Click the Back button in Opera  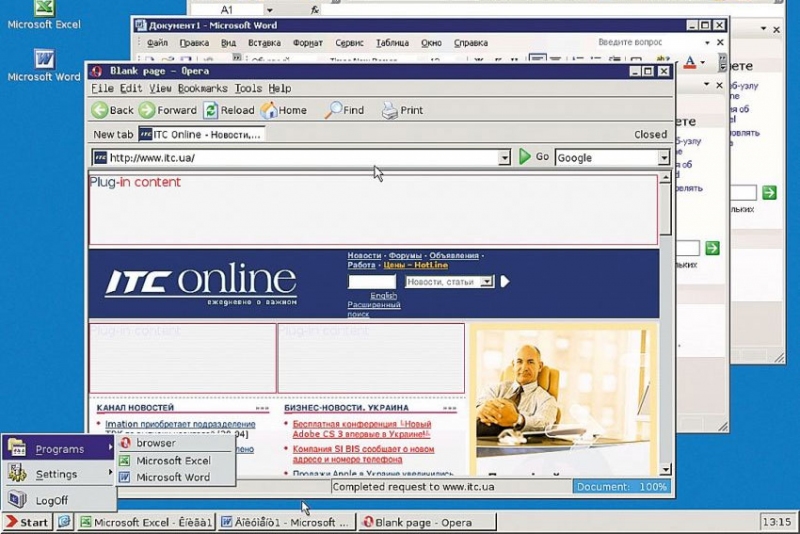coord(112,110)
